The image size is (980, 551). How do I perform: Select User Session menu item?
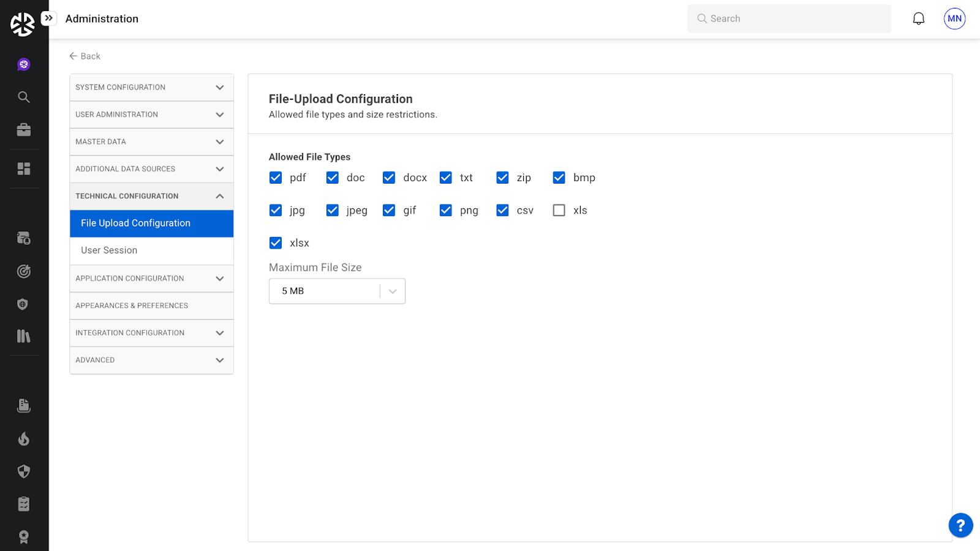(x=151, y=250)
